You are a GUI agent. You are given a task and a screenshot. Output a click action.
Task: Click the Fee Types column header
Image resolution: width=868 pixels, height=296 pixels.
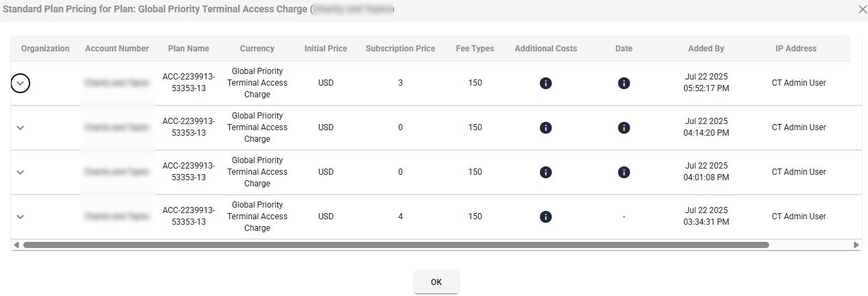475,49
